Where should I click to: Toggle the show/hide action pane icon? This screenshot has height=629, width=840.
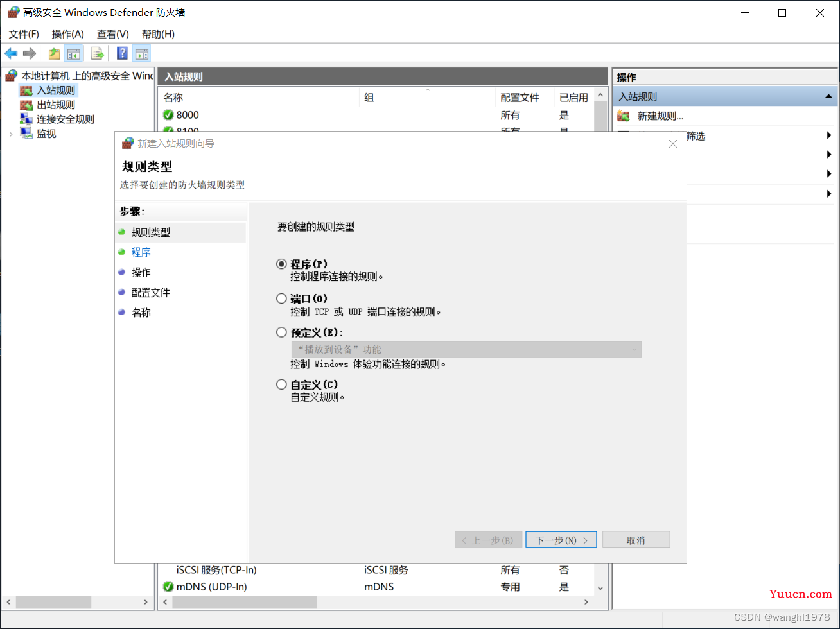point(142,54)
